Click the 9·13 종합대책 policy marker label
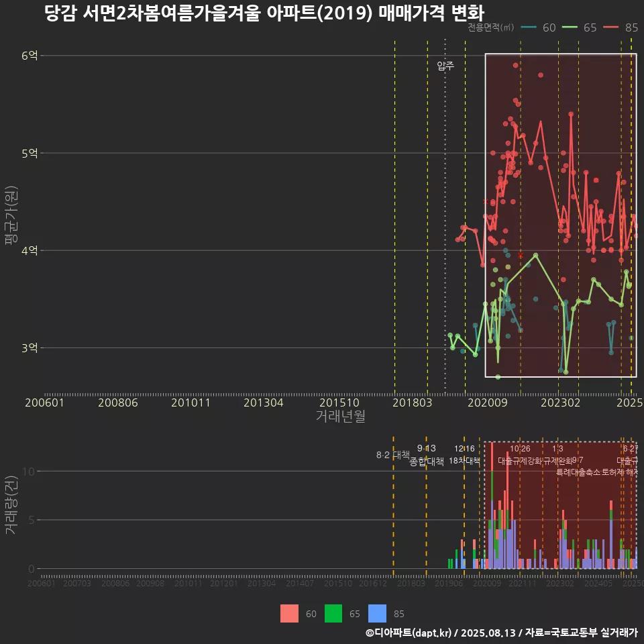 (x=427, y=455)
